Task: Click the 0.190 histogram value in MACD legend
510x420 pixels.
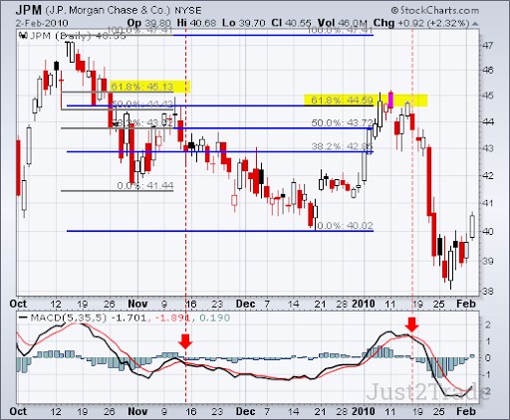Action: click(215, 317)
